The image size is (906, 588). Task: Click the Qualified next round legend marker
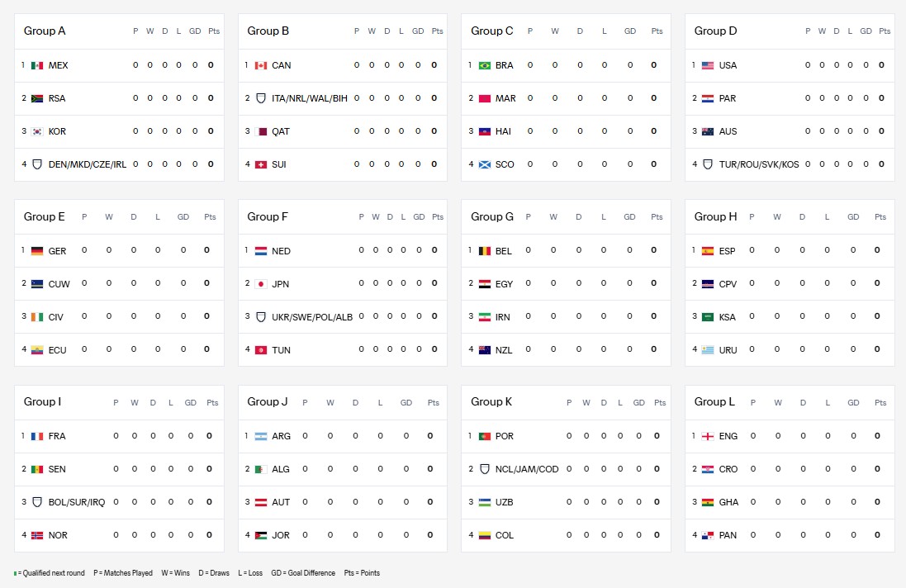[x=15, y=573]
